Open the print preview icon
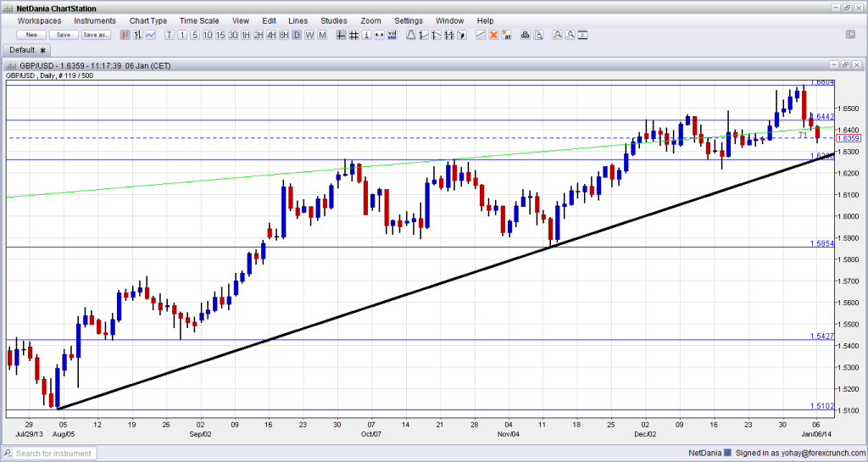Viewport: 868px width, 462px height. pos(538,35)
